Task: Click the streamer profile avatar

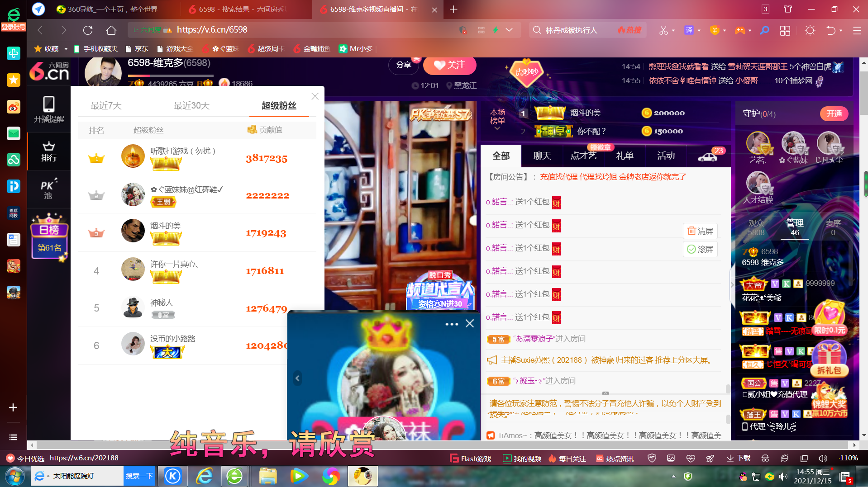Action: click(x=103, y=72)
